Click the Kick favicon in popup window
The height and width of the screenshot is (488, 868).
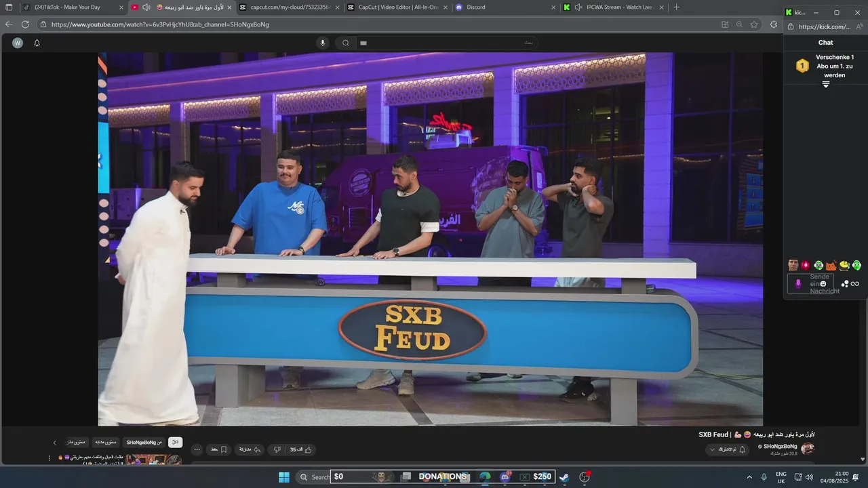click(789, 12)
